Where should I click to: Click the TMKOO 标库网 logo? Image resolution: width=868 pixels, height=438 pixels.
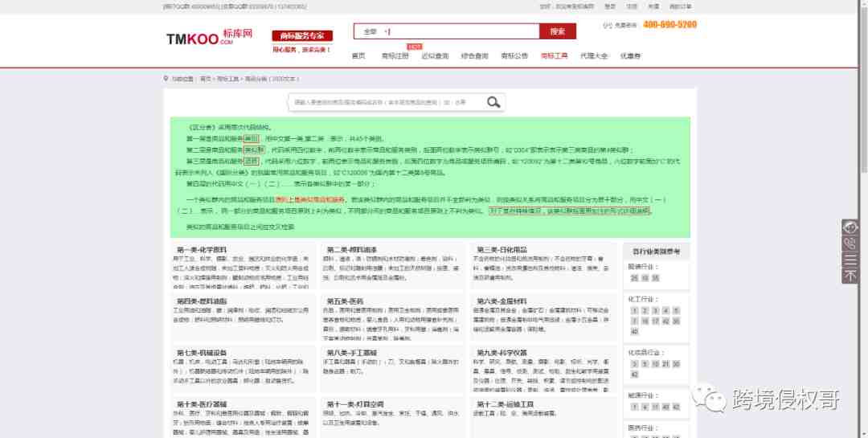[209, 37]
